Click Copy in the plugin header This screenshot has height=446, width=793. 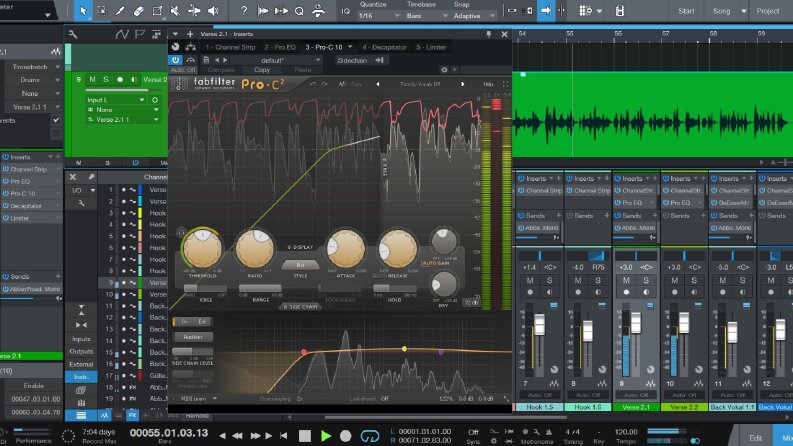pos(262,70)
